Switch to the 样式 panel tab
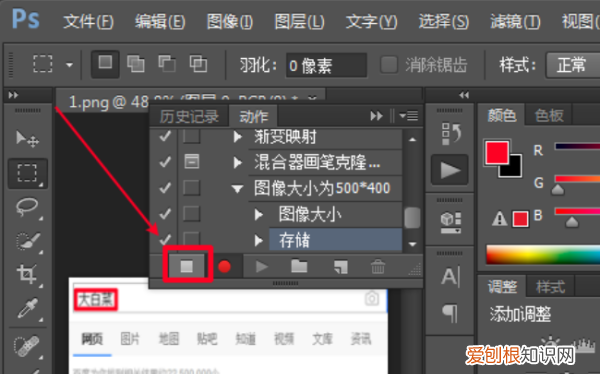This screenshot has height=374, width=600. tap(550, 286)
